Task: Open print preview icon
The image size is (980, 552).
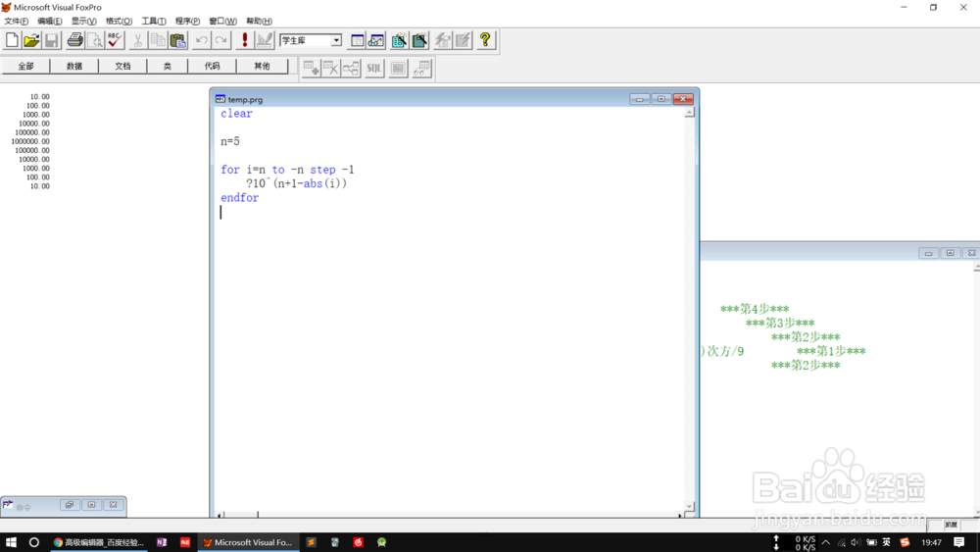Action: [x=94, y=40]
